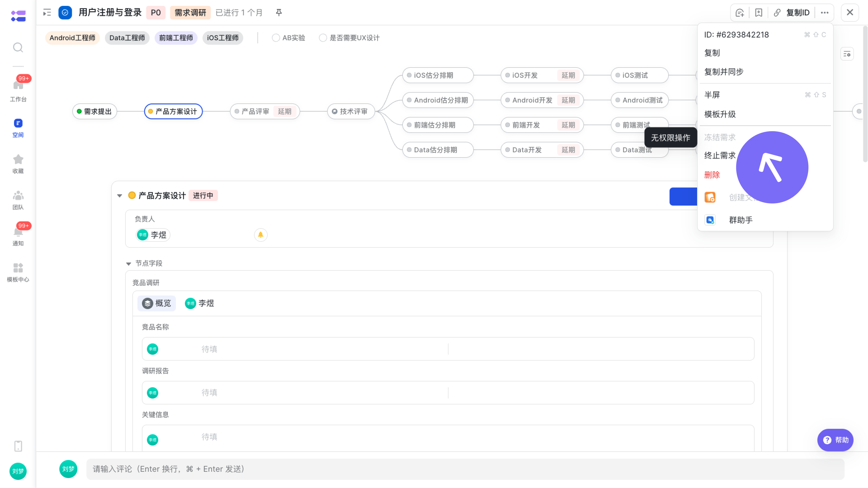This screenshot has width=868, height=488.
Task: Click the 李煜 avatar in 调研报告 row
Action: (x=153, y=393)
